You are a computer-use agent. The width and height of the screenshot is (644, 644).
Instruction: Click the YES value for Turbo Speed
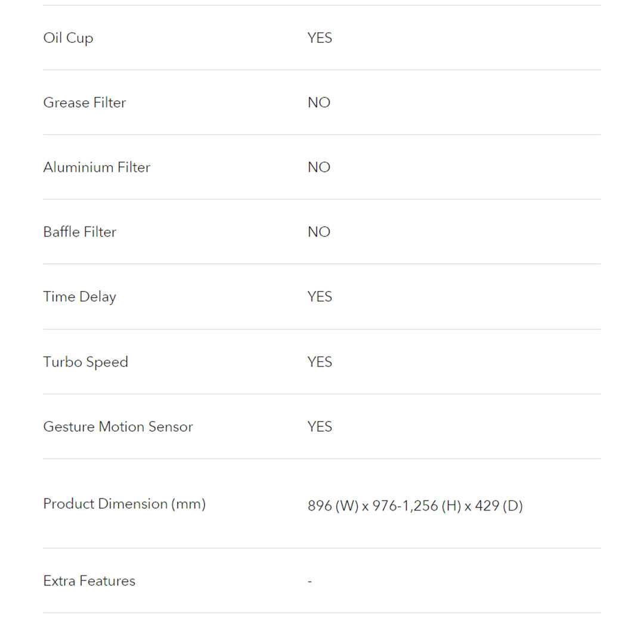(320, 362)
